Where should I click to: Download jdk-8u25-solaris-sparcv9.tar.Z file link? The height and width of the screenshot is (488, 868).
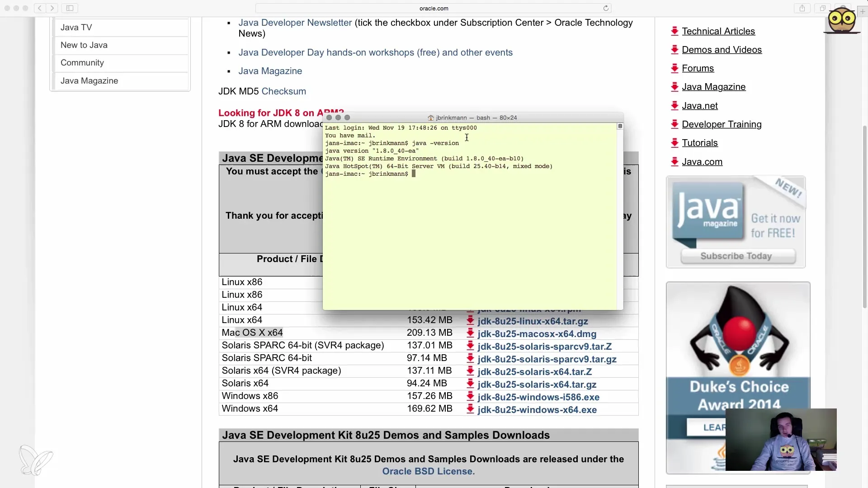pos(544,347)
